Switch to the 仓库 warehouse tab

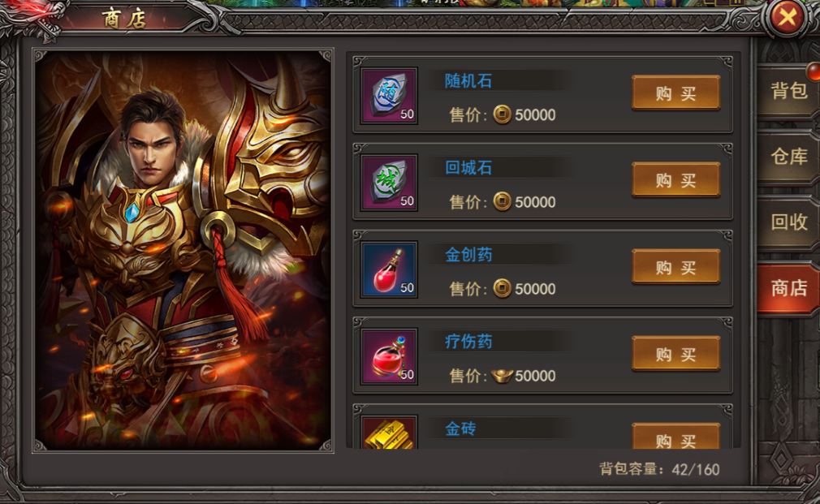788,157
